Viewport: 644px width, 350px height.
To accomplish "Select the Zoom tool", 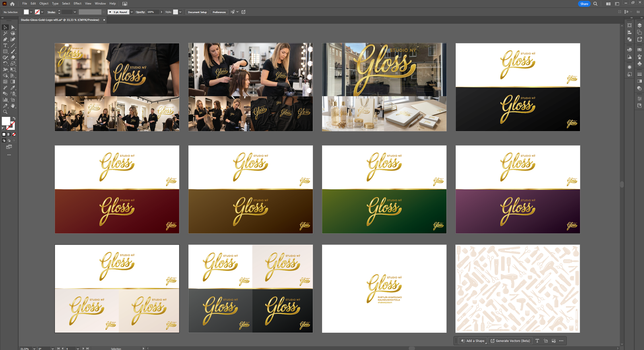I will [x=5, y=112].
